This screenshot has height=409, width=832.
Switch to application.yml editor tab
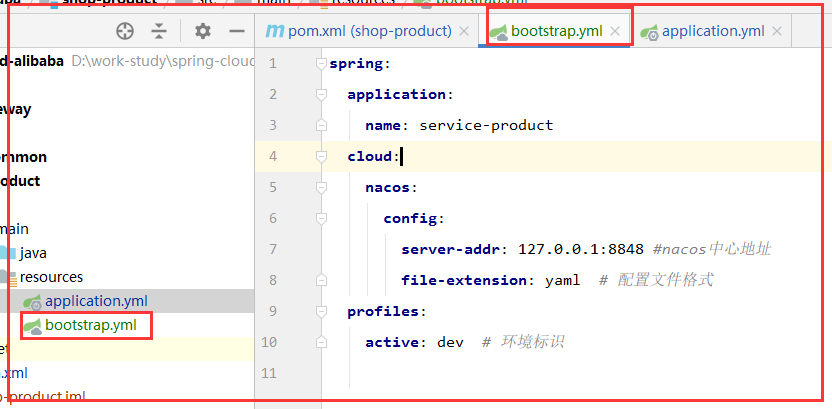[x=713, y=31]
